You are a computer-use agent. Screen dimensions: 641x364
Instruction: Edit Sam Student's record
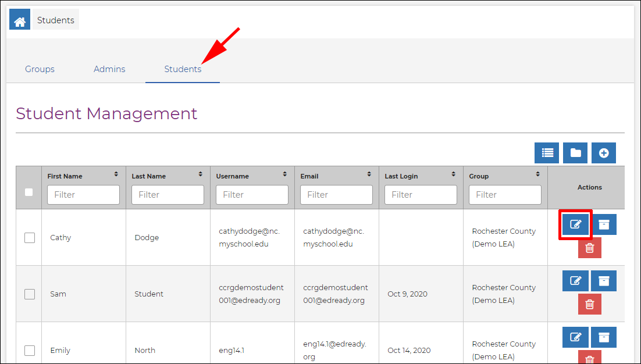click(x=575, y=281)
